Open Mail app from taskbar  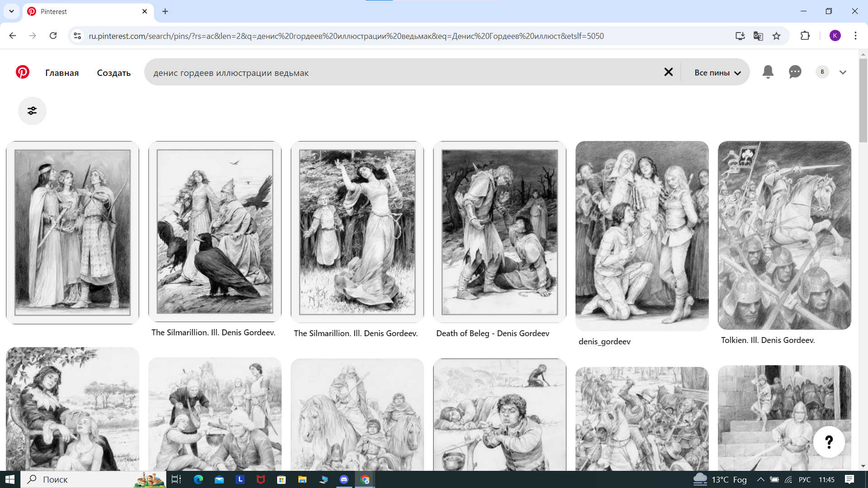(x=219, y=479)
